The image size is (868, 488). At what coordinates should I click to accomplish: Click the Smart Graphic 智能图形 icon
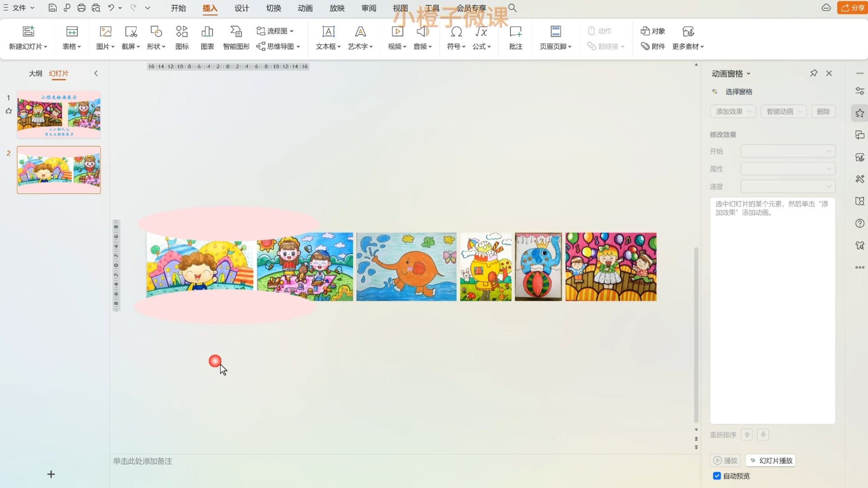pyautogui.click(x=236, y=32)
